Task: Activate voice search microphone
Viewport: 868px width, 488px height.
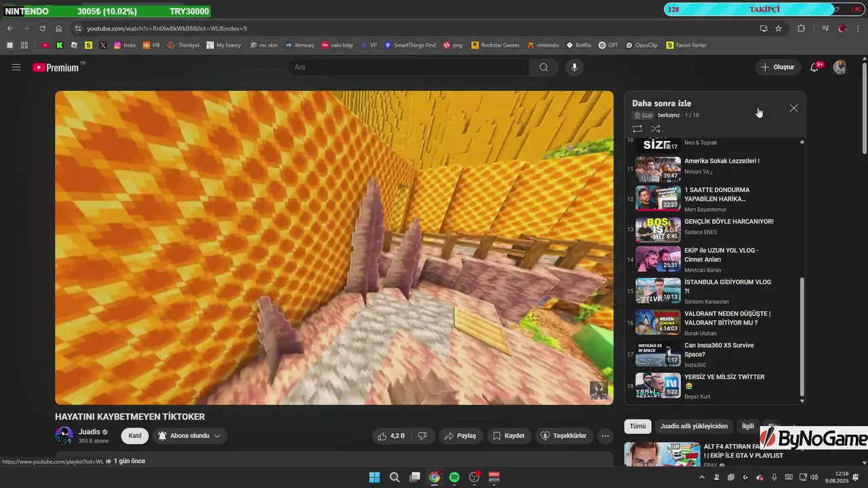Action: click(x=574, y=67)
